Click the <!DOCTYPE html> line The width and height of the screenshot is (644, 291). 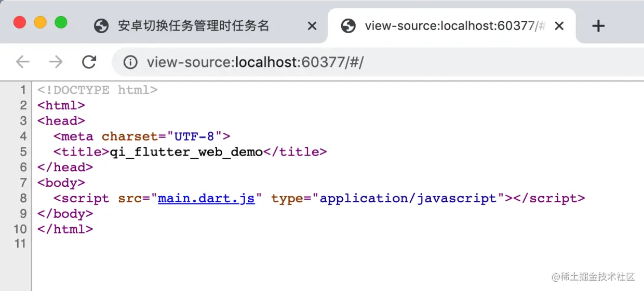(97, 90)
